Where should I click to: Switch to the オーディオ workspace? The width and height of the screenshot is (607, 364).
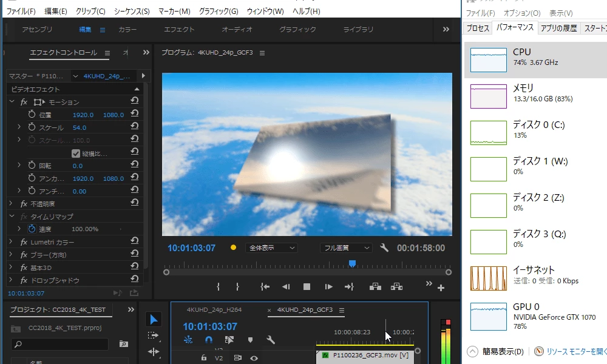pyautogui.click(x=237, y=29)
